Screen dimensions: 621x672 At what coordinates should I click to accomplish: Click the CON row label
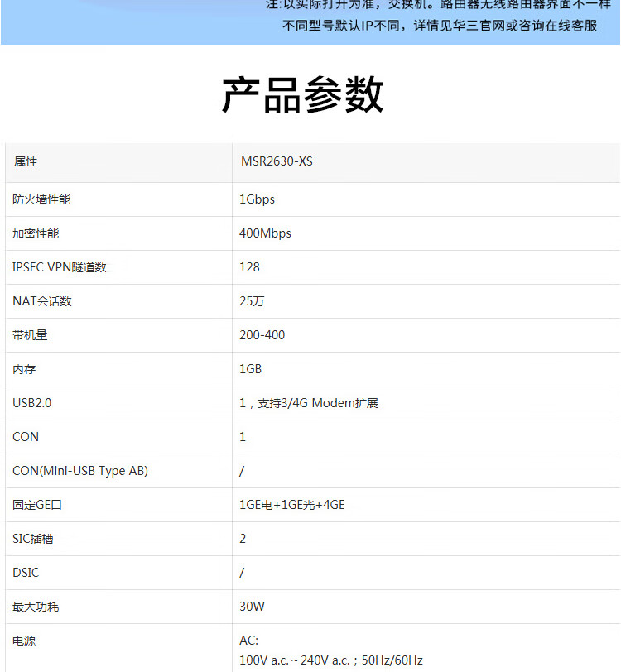(26, 437)
